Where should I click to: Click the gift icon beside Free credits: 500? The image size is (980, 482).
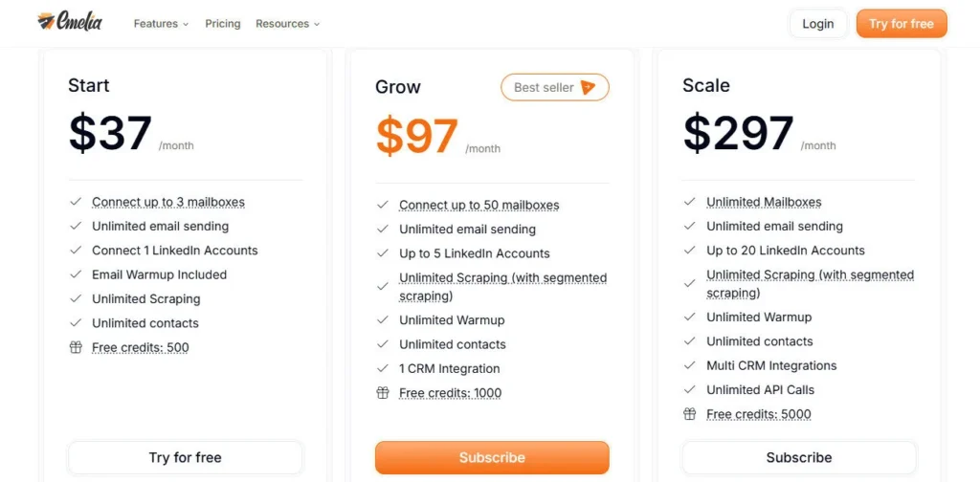coord(76,347)
